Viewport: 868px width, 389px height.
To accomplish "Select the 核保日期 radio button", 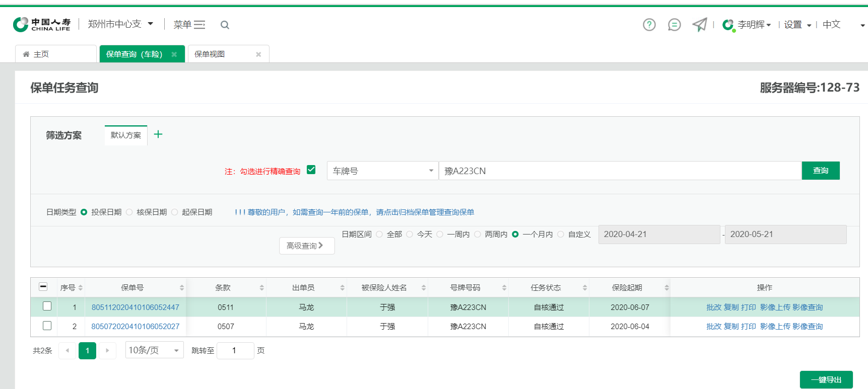I will 129,212.
